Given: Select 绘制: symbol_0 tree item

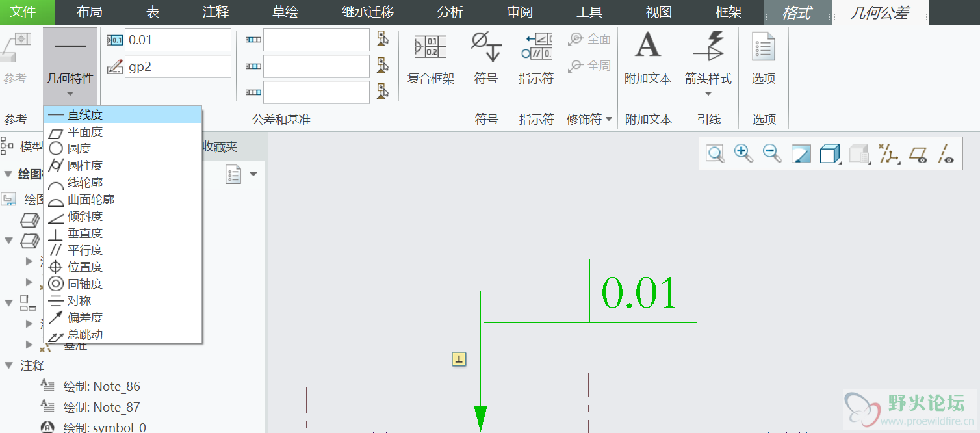Looking at the screenshot, I should 105,427.
